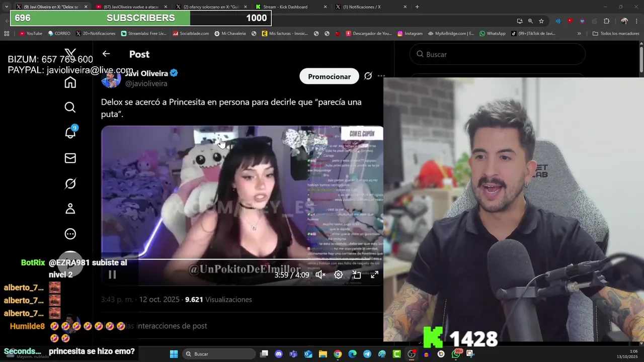Viewport: 644px width, 362px height.
Task: Open X notifications bell with 9 badge
Action: [70, 132]
